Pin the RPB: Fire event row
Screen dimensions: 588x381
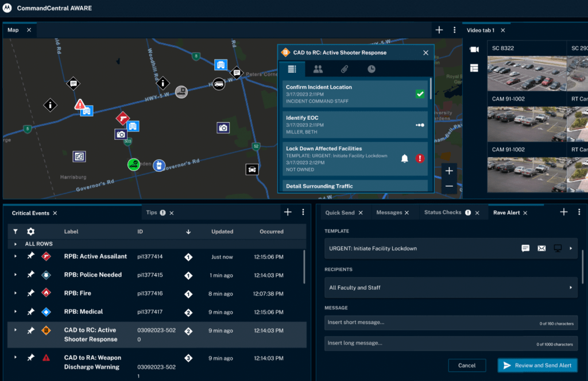(30, 293)
